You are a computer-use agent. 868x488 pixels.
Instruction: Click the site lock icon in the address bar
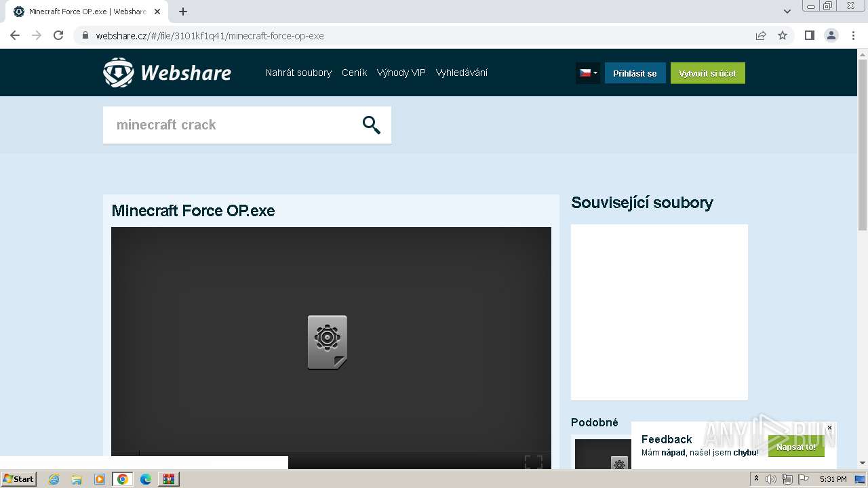(x=85, y=35)
